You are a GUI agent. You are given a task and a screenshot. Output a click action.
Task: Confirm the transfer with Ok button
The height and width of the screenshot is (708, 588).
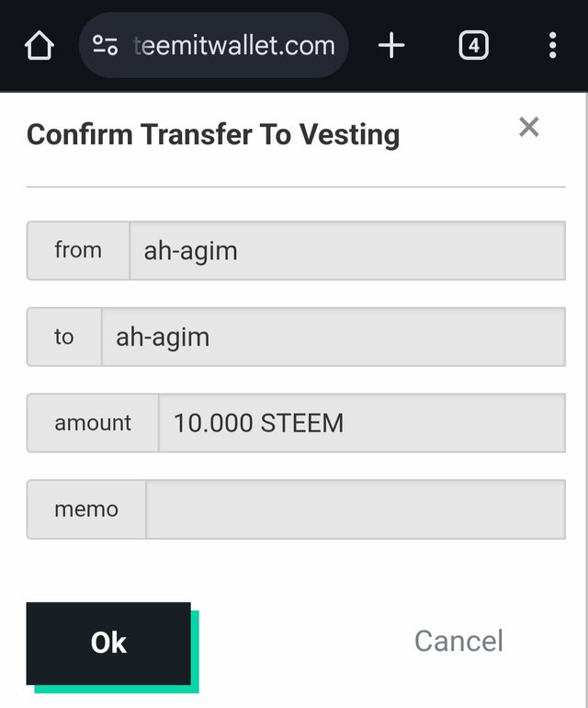click(x=108, y=643)
